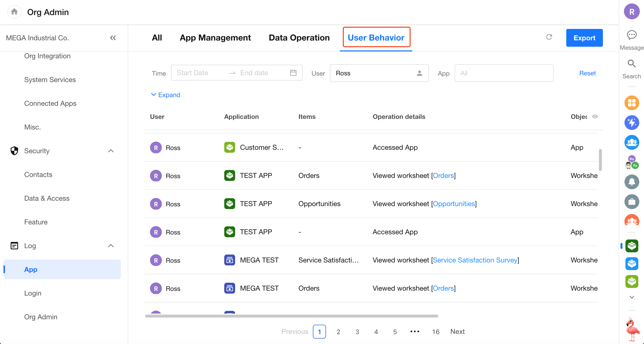Collapse sidebar with double-chevron icon
644x344 pixels.
pyautogui.click(x=113, y=38)
